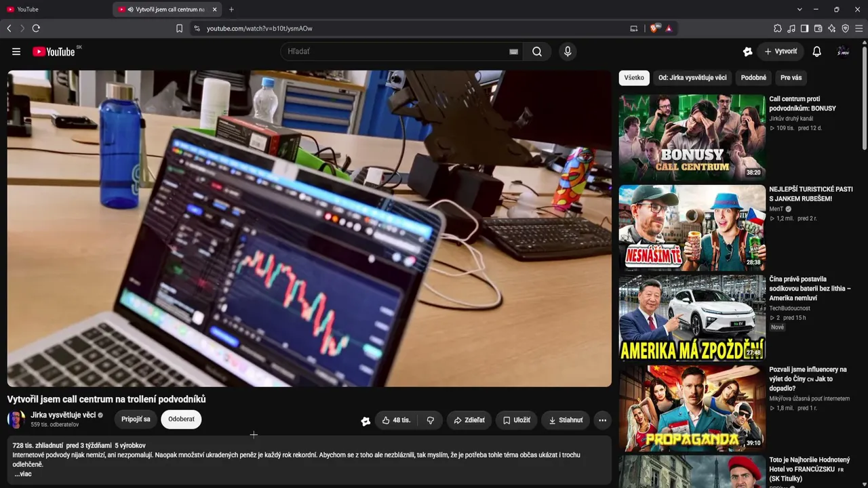Like the video (48 tis.)
The height and width of the screenshot is (488, 868).
[x=396, y=420]
